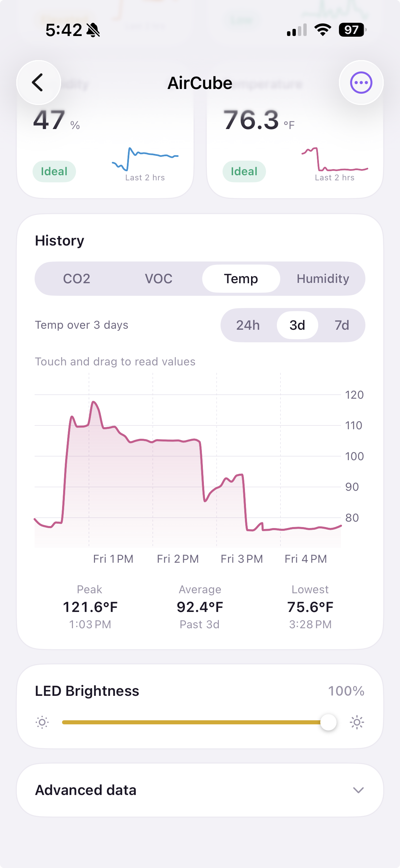Expand the Advanced data chevron
This screenshot has width=400, height=868.
(358, 790)
